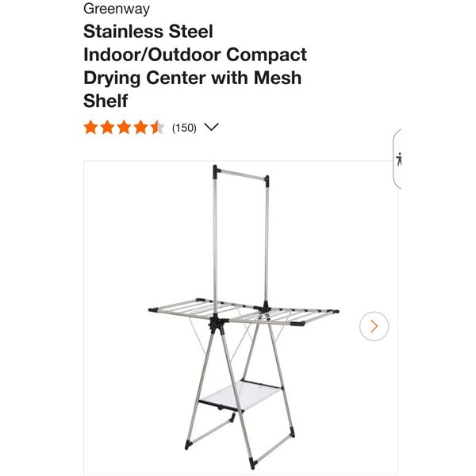Click the Greenway brand name link

pyautogui.click(x=117, y=10)
